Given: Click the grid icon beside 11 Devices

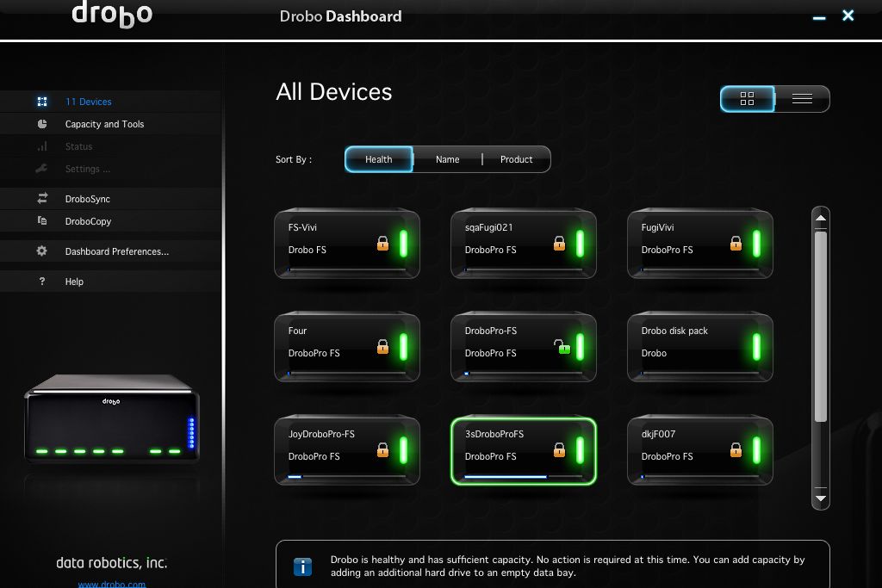Looking at the screenshot, I should tap(42, 102).
